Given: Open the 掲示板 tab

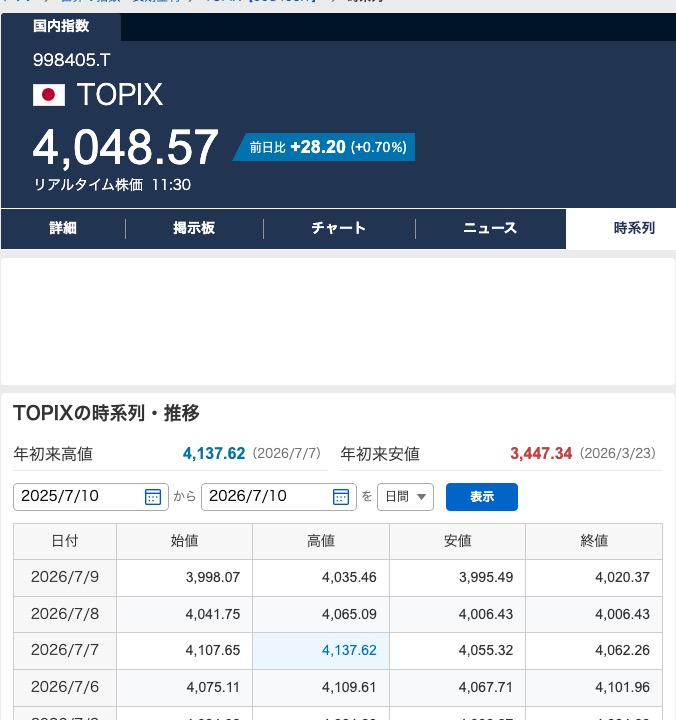Looking at the screenshot, I should click(x=194, y=228).
